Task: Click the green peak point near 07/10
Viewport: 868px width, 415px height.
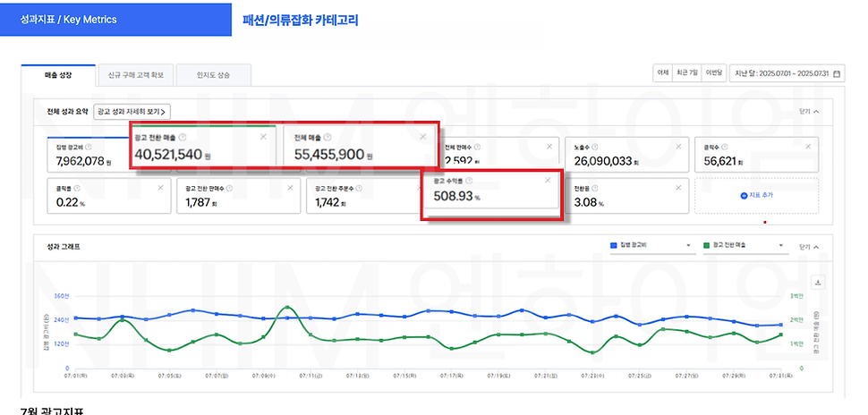Action: click(286, 307)
